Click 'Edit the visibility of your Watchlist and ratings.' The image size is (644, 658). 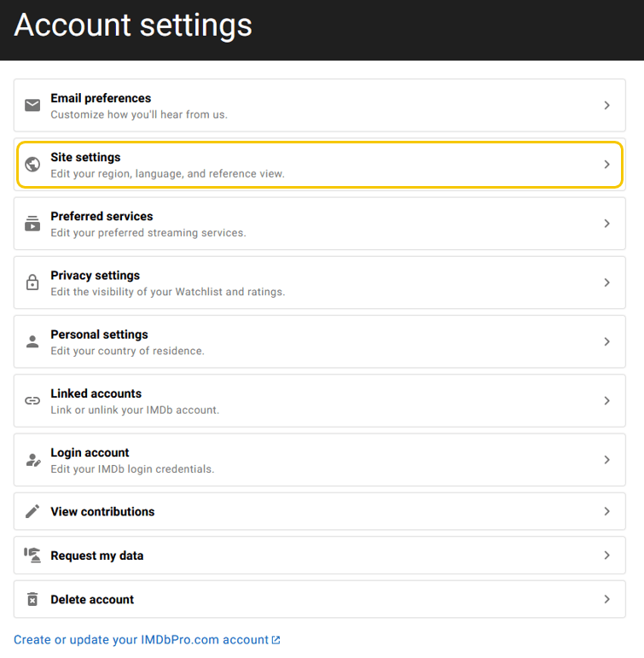(168, 292)
